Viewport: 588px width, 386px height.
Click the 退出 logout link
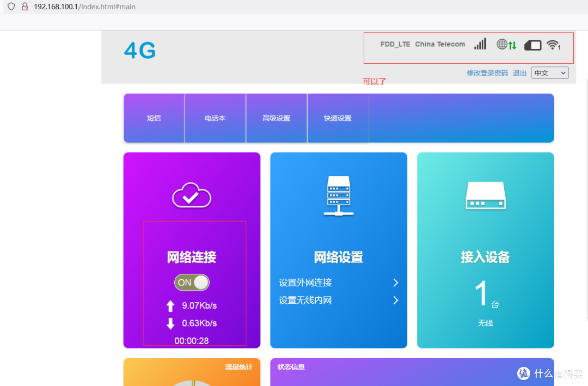point(519,73)
